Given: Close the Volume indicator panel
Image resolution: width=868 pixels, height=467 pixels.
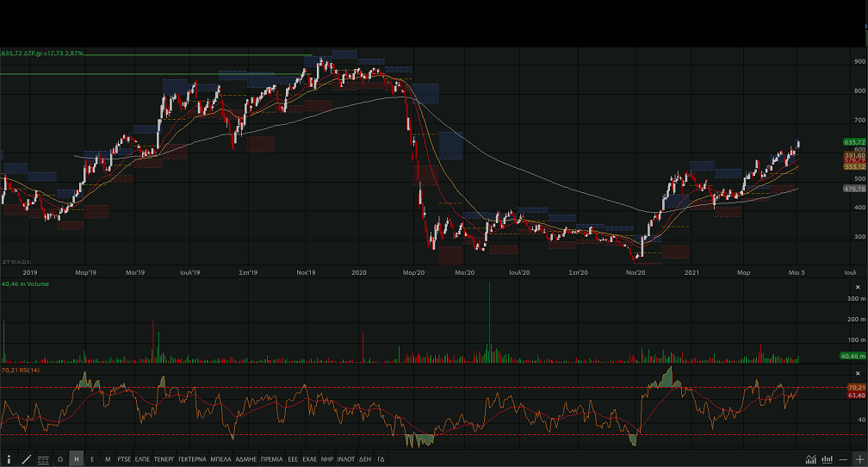Looking at the screenshot, I should 857,286.
